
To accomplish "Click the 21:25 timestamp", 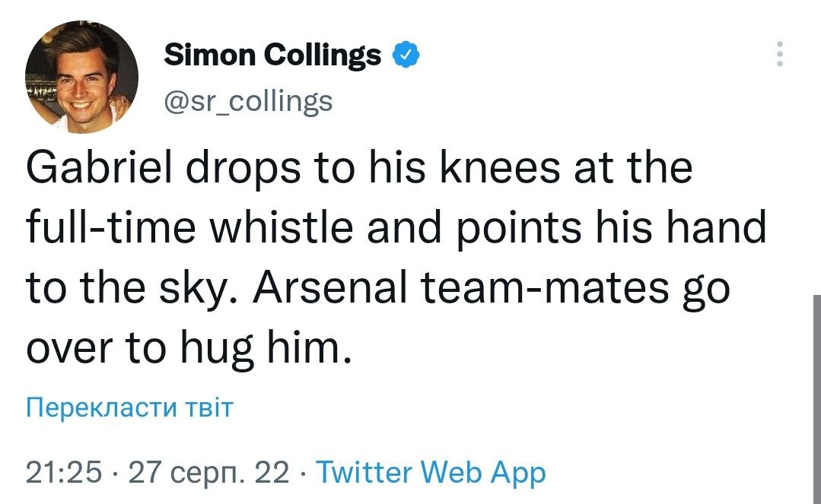I will pos(64,473).
